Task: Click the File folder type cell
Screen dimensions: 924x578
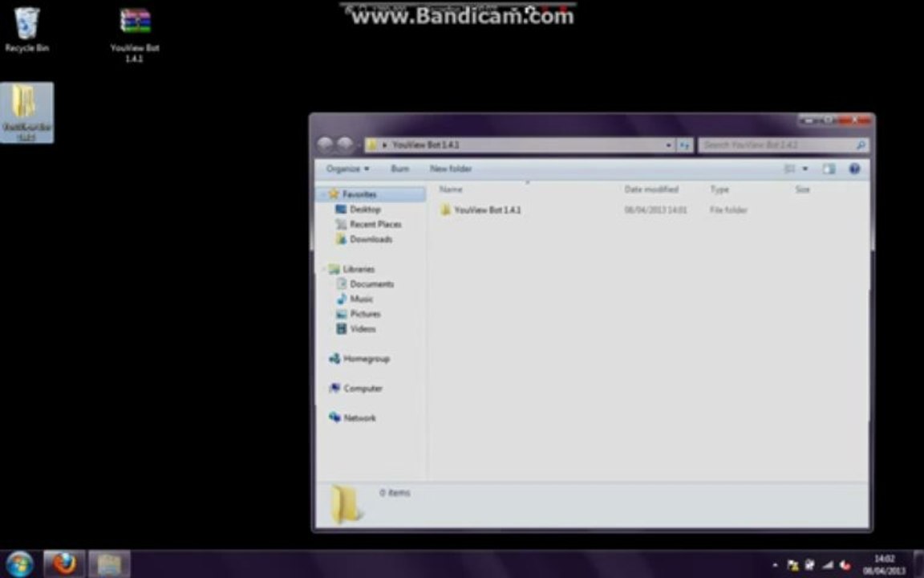Action: pos(728,210)
